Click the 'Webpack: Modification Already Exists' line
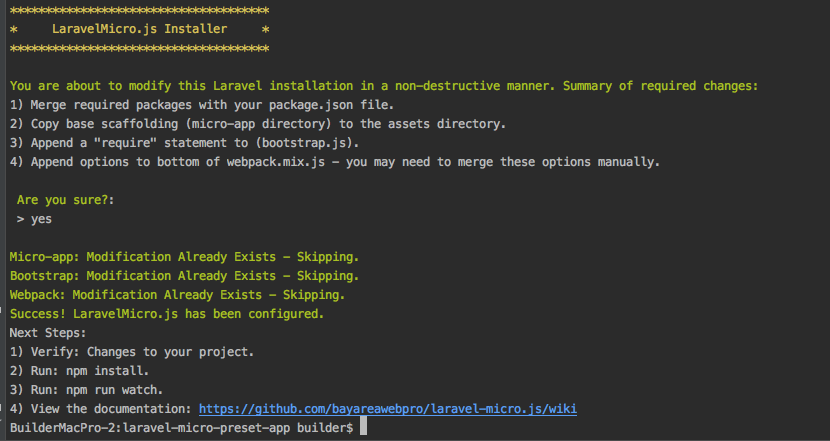Screen dimensions: 830x441 [x=177, y=295]
